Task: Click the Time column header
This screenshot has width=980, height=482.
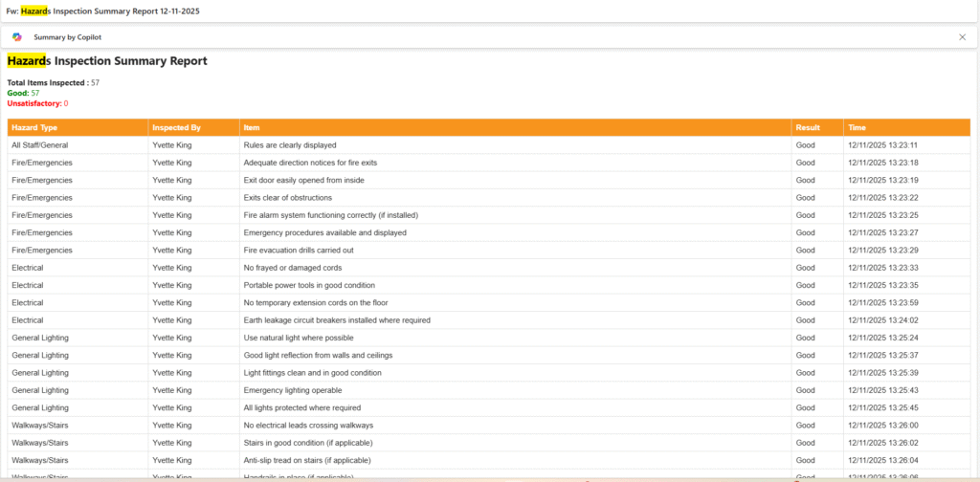Action: (856, 127)
